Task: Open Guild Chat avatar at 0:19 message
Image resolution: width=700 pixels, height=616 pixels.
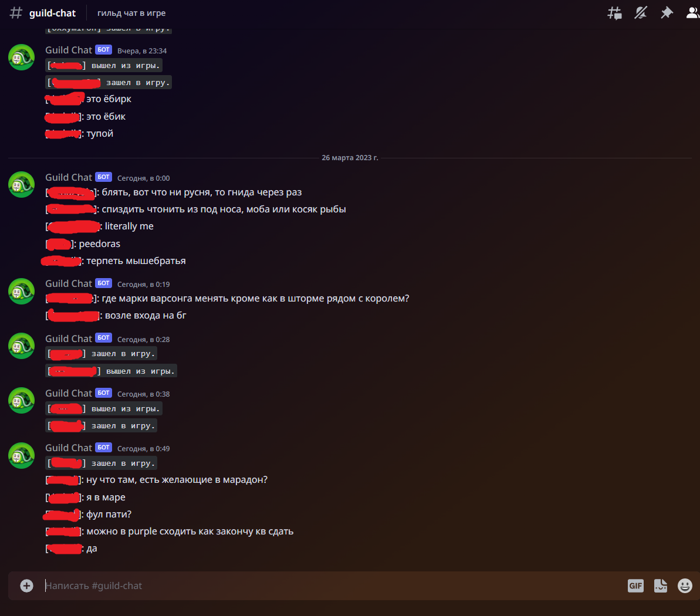Action: click(22, 291)
